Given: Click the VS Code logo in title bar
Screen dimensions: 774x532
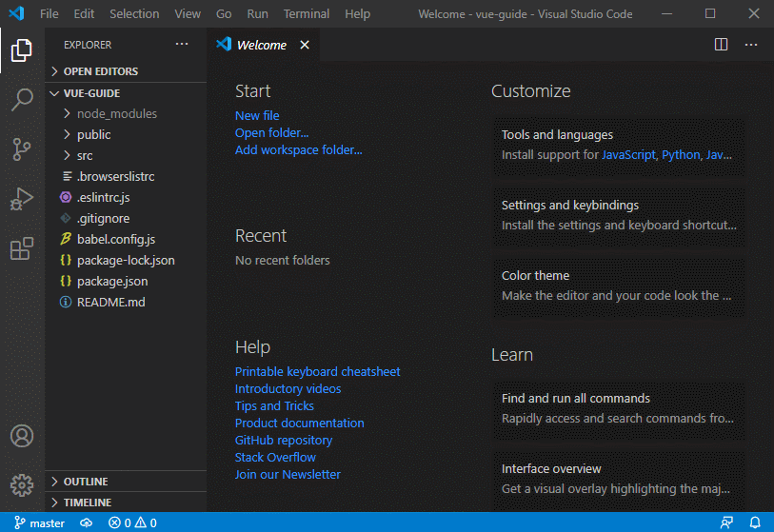Looking at the screenshot, I should coord(16,13).
